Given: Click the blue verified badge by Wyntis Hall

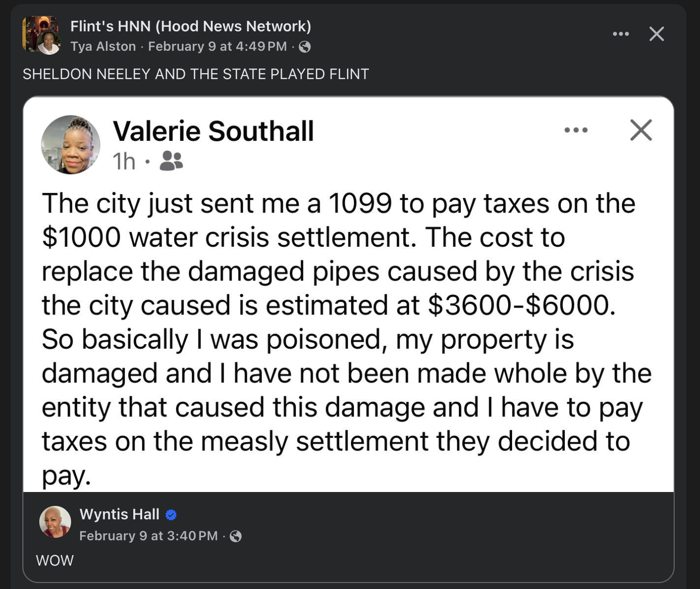Looking at the screenshot, I should [171, 515].
